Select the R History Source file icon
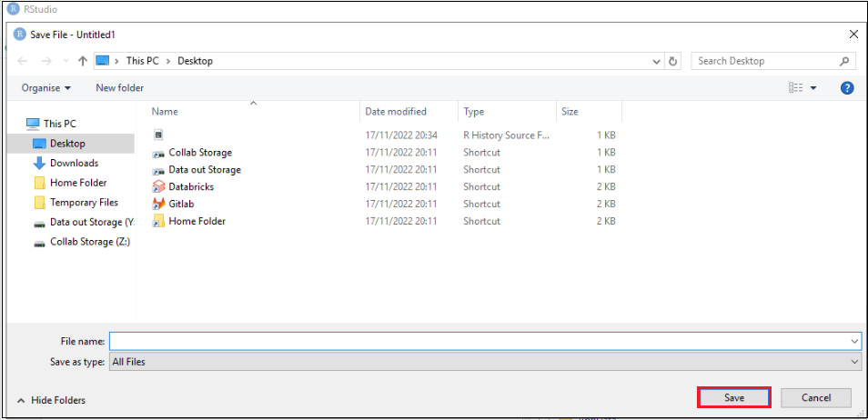The width and height of the screenshot is (868, 420). [x=158, y=135]
